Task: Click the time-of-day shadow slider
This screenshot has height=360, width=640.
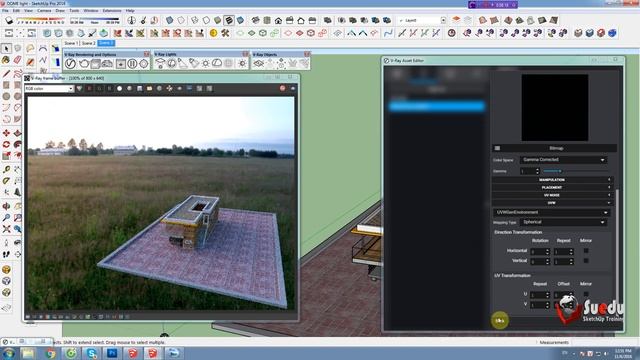Action: point(95,19)
